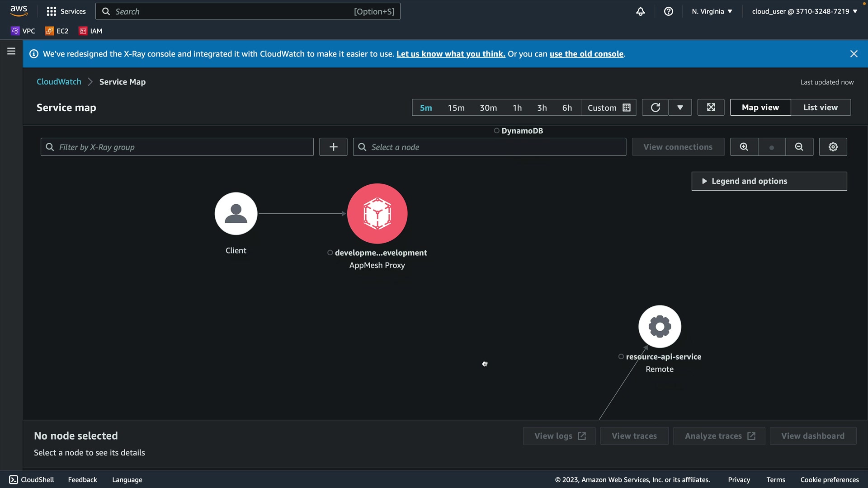Click the refresh service map icon
Viewport: 868px width, 488px height.
(x=655, y=108)
